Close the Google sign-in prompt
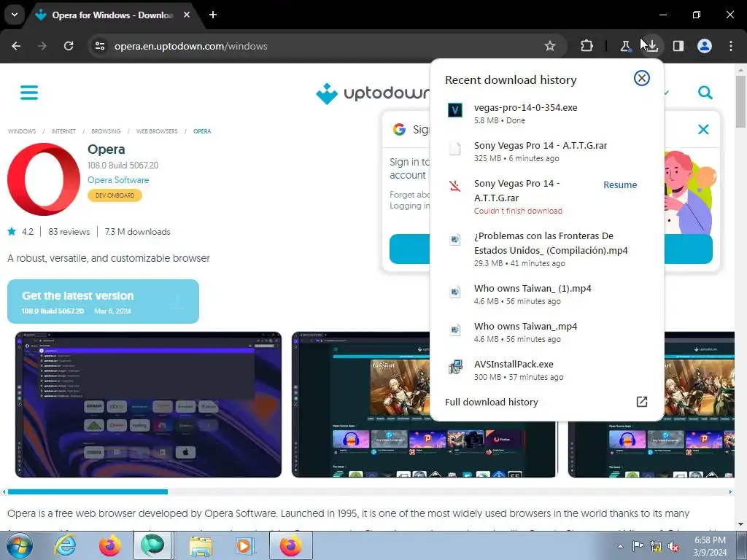The width and height of the screenshot is (747, 560). pyautogui.click(x=703, y=129)
